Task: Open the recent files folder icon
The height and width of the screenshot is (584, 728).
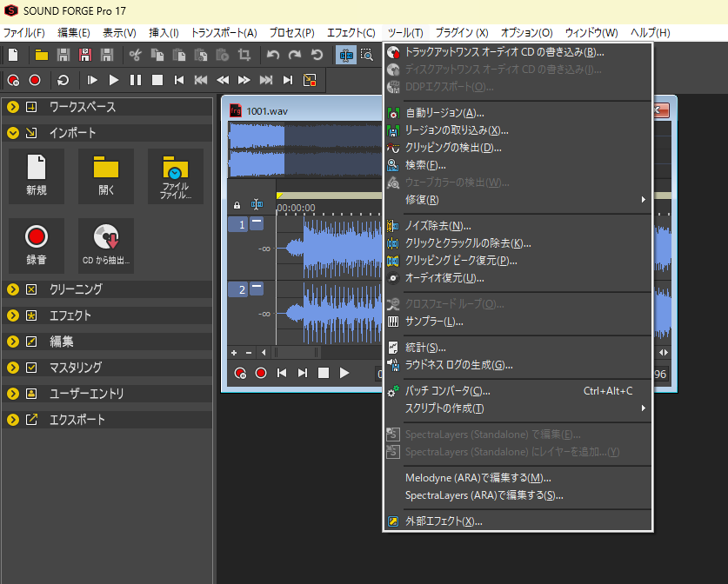Action: tap(176, 176)
